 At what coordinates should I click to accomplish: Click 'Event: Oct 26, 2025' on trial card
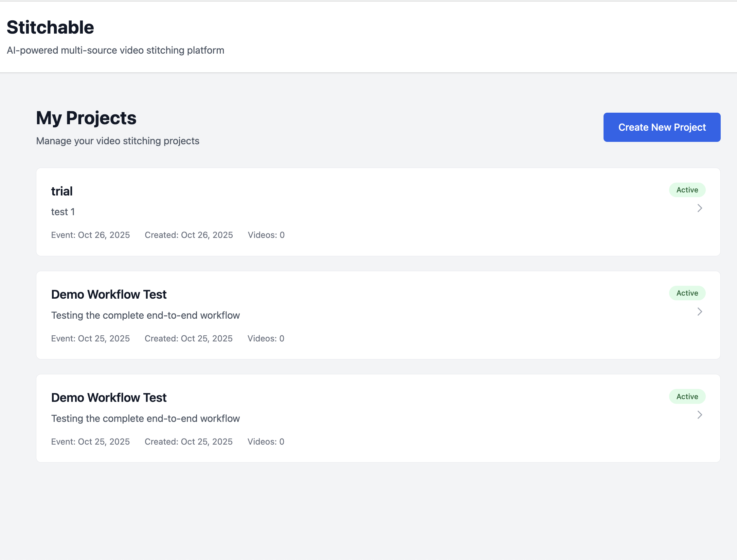(x=90, y=235)
